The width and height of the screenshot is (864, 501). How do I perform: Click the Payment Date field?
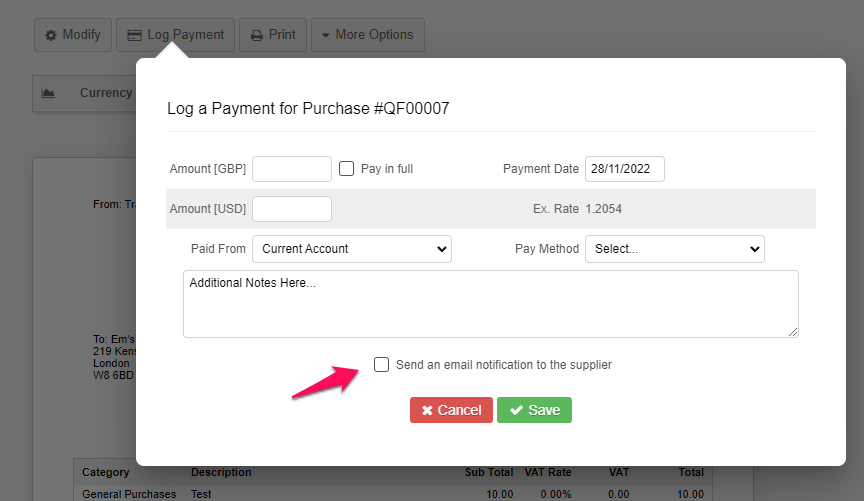click(x=625, y=169)
